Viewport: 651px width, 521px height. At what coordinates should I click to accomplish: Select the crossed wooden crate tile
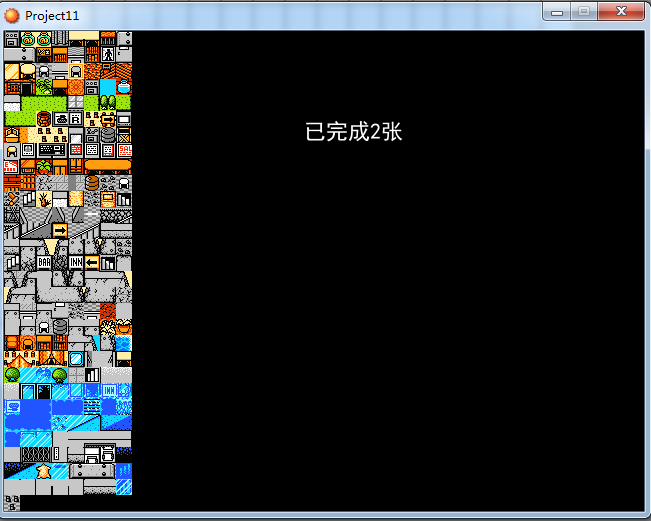tap(124, 135)
